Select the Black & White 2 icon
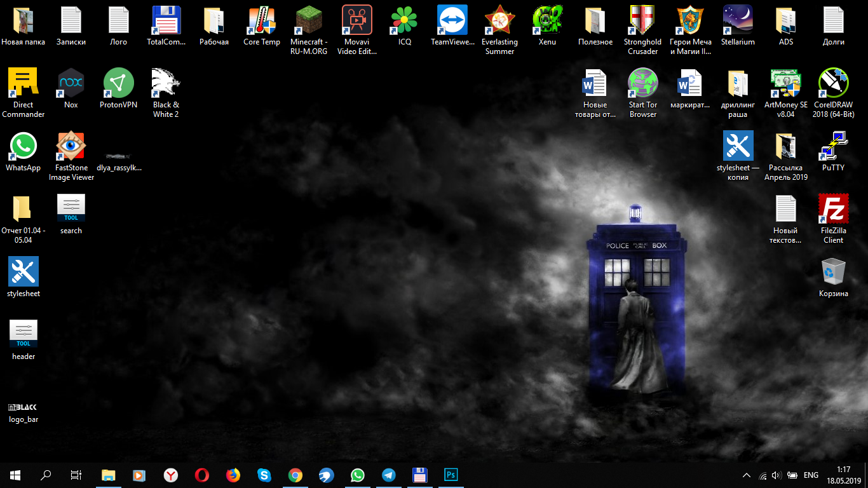Image resolution: width=868 pixels, height=488 pixels. click(x=166, y=83)
